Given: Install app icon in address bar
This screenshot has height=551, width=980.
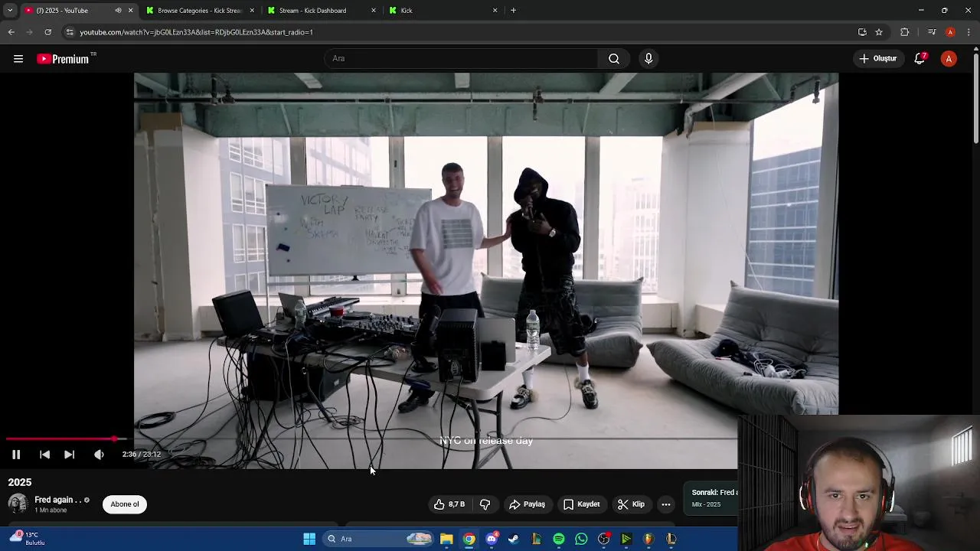Looking at the screenshot, I should pyautogui.click(x=862, y=32).
